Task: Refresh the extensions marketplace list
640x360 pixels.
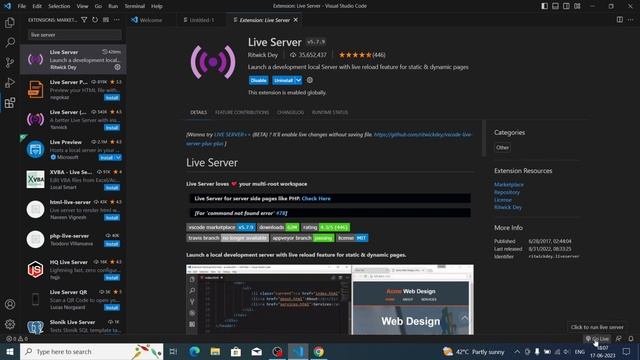Action: point(95,20)
